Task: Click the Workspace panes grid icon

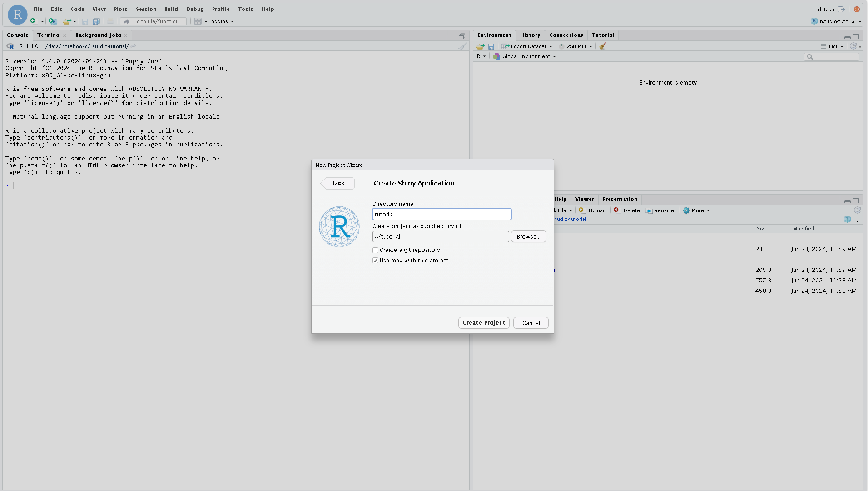Action: pos(198,21)
